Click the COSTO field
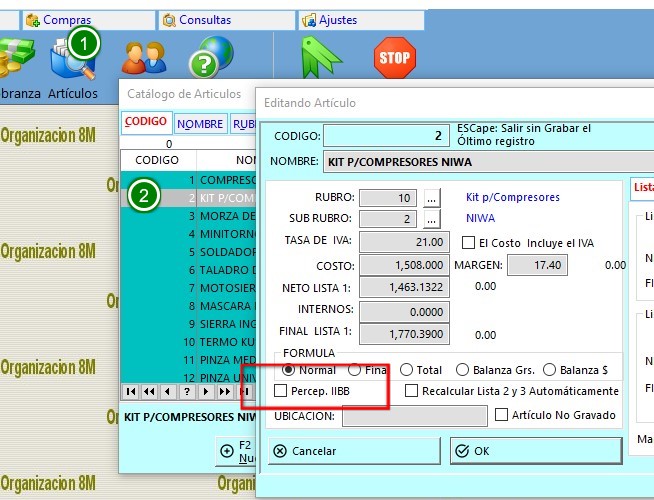The image size is (654, 500). [404, 265]
